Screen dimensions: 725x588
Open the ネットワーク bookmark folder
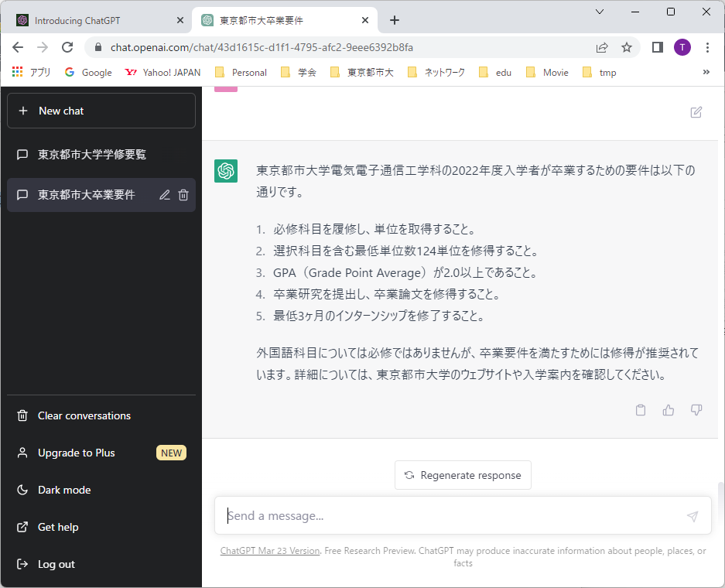click(436, 72)
